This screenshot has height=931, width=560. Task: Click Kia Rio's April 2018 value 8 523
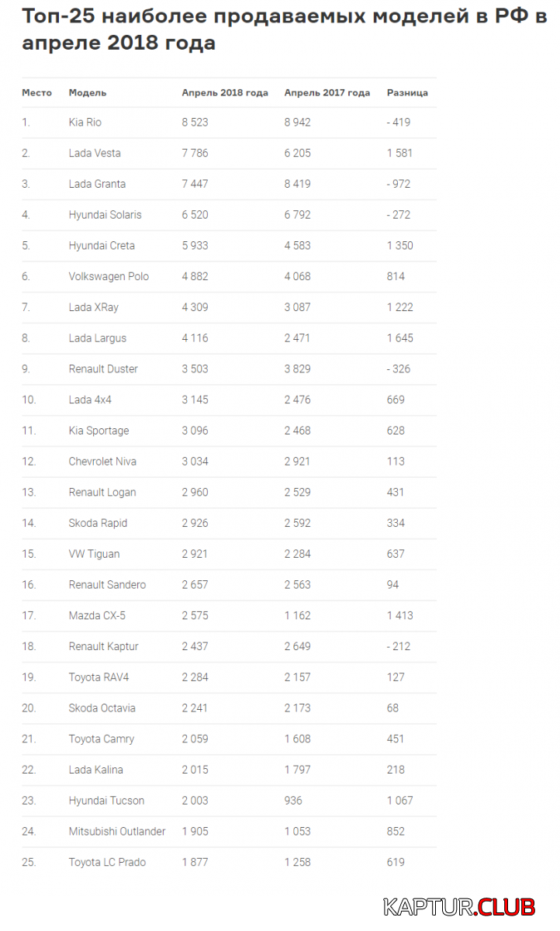(195, 122)
